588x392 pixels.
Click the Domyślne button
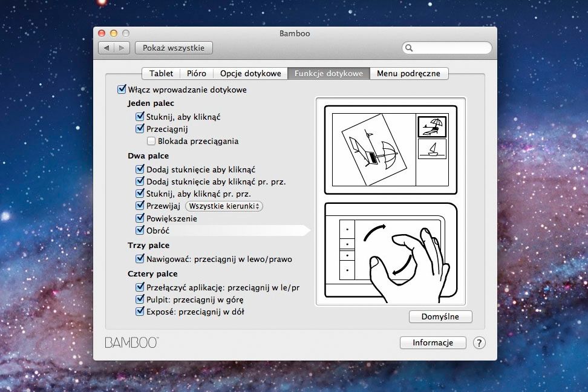440,316
